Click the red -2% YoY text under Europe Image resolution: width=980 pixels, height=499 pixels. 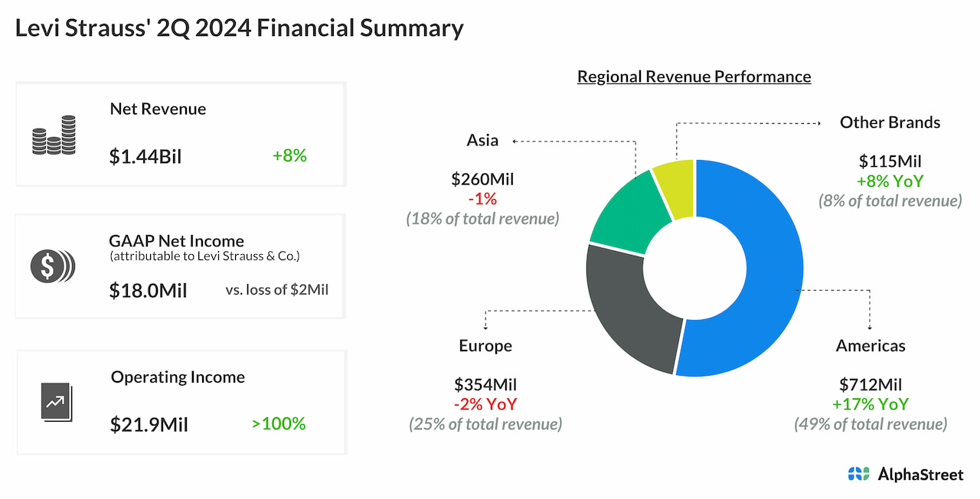click(x=485, y=404)
